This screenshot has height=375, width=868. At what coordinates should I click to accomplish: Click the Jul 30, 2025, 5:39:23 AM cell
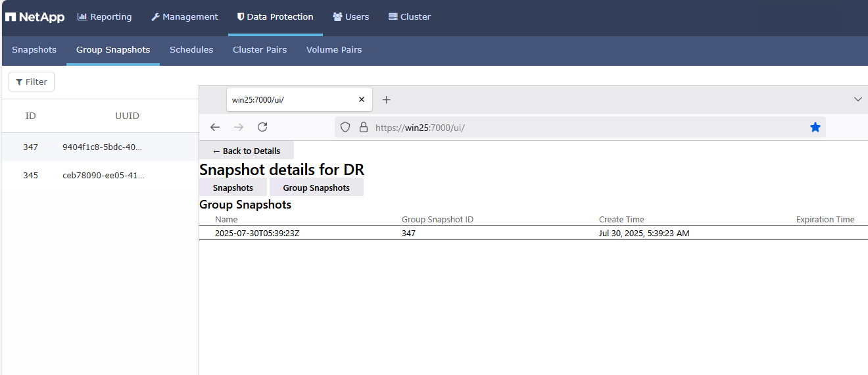click(x=644, y=233)
